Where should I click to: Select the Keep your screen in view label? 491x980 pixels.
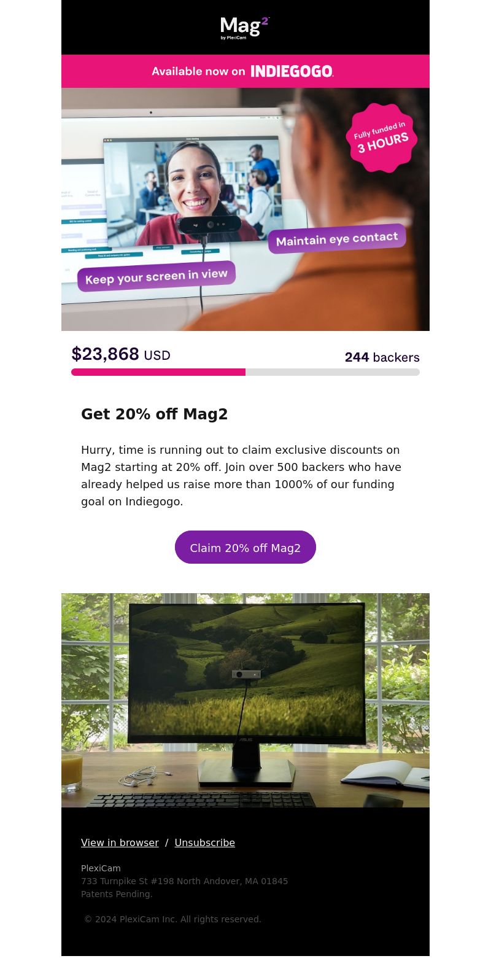click(157, 276)
